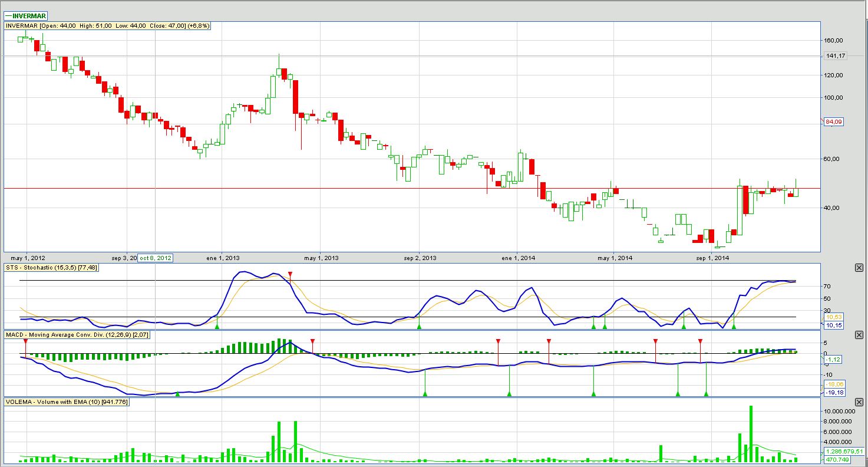
Task: Close the STS Stochastic indicator panel
Action: pos(859,268)
